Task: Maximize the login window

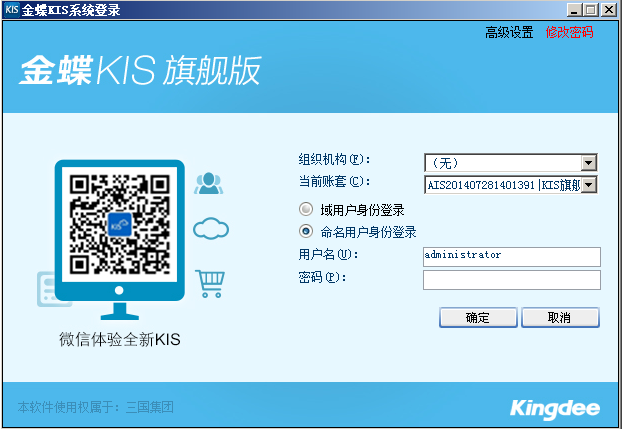Action: (591, 10)
